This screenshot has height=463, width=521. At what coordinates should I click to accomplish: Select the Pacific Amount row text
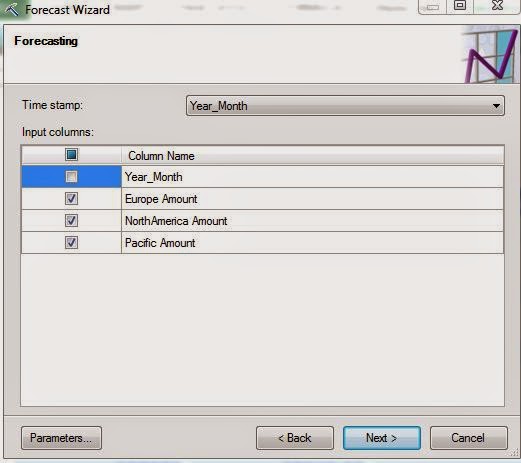pyautogui.click(x=160, y=243)
